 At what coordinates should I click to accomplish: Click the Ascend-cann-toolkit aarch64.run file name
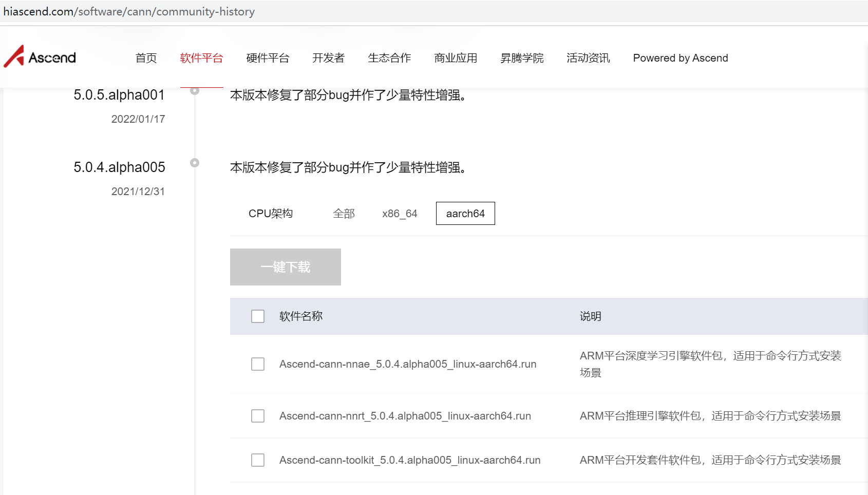click(410, 460)
